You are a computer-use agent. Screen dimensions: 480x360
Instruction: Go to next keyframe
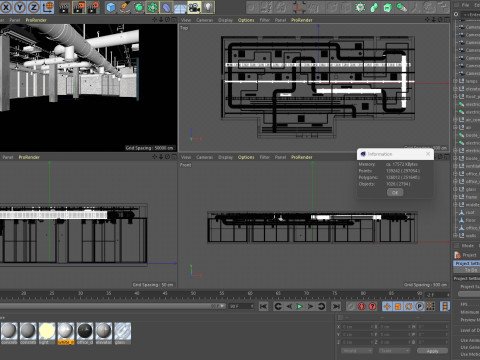point(321,306)
